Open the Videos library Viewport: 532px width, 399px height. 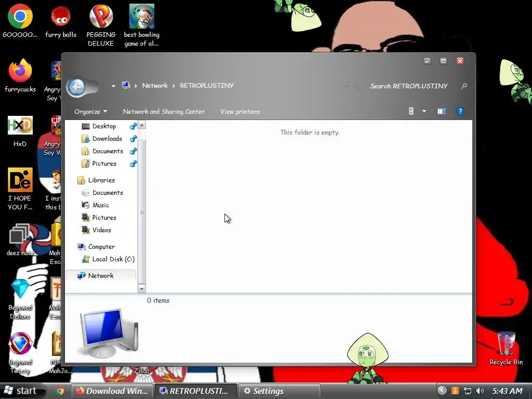tap(101, 230)
